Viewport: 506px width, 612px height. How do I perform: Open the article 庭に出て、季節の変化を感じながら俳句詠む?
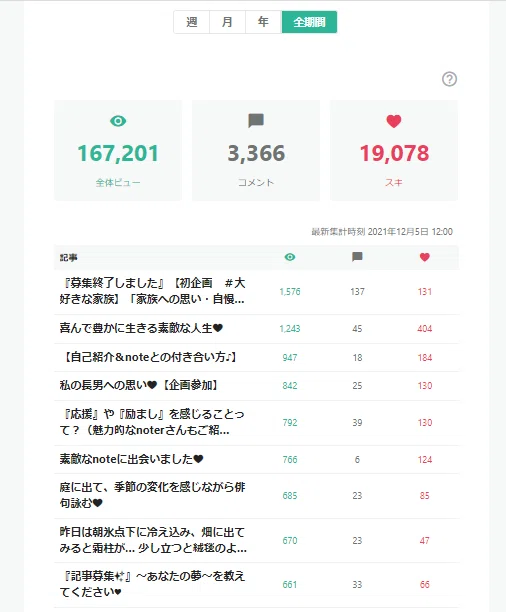[152, 495]
